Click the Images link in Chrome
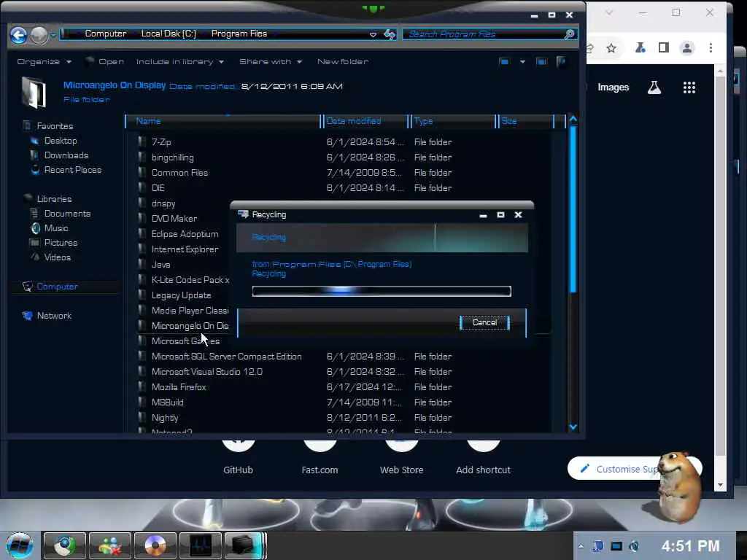 613,87
